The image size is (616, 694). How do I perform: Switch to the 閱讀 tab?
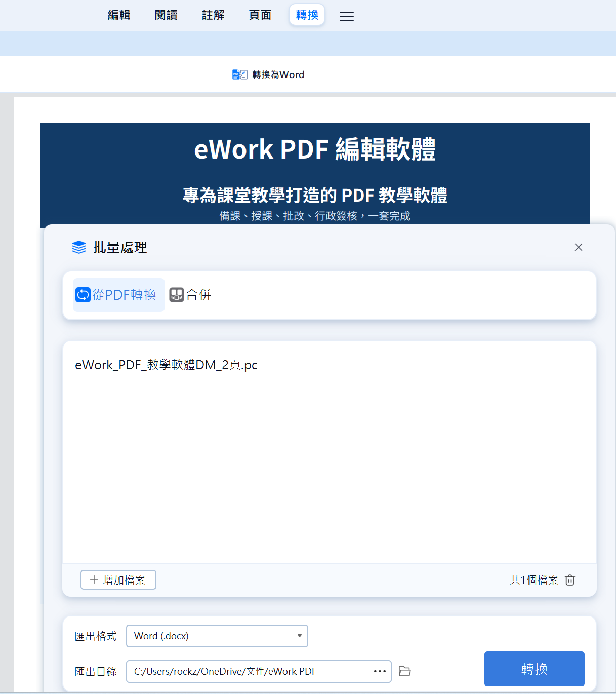166,15
